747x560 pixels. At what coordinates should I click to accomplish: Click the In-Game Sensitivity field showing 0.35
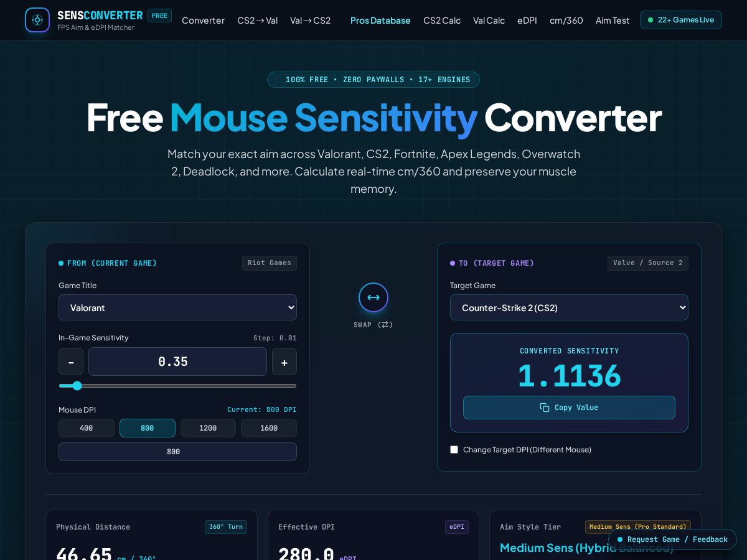(x=177, y=362)
